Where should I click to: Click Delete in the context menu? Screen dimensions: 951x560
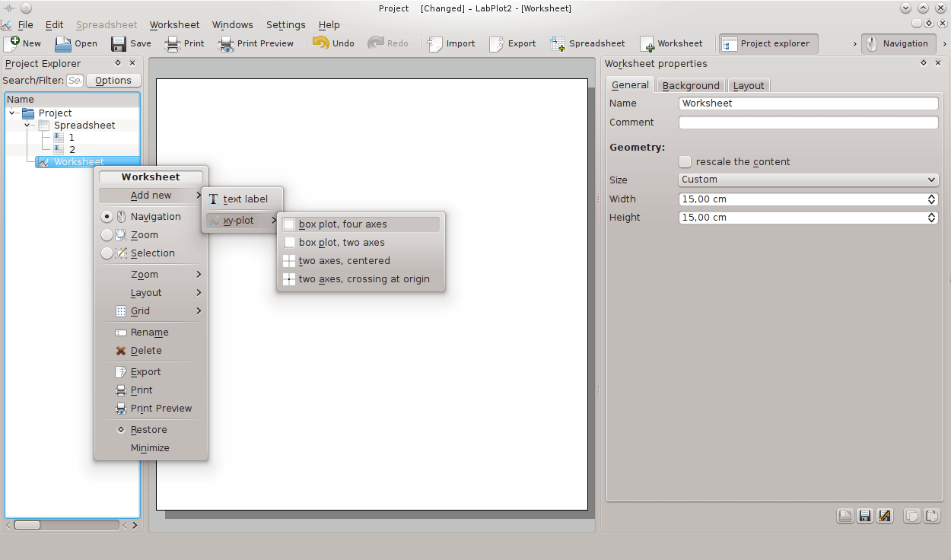145,351
